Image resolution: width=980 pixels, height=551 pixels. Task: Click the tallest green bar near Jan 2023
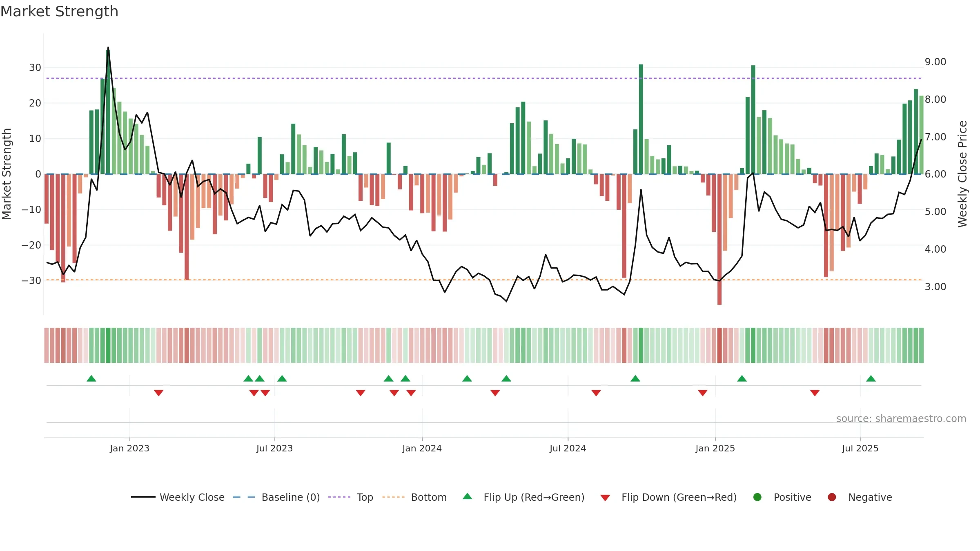coord(108,112)
